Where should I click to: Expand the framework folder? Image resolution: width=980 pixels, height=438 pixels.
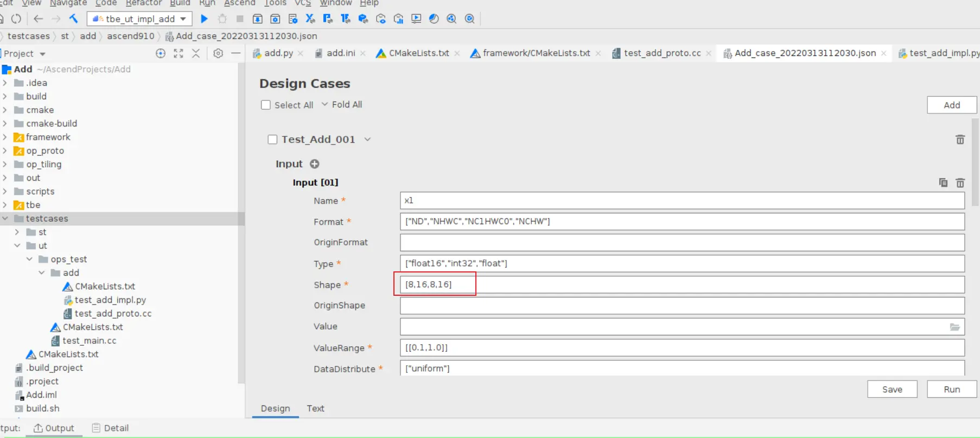[5, 137]
